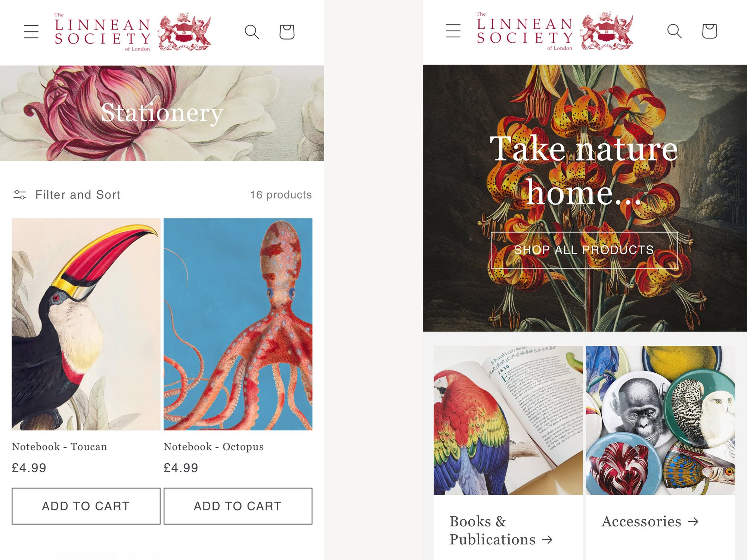
Task: Open shopping cart icon on home page
Action: (709, 31)
